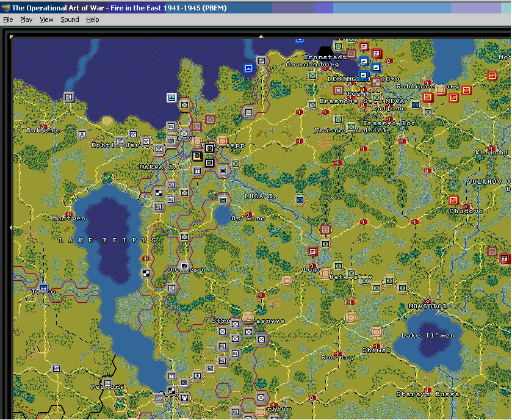Click the corner scroll arrow at the map's top-left

(x=12, y=37)
